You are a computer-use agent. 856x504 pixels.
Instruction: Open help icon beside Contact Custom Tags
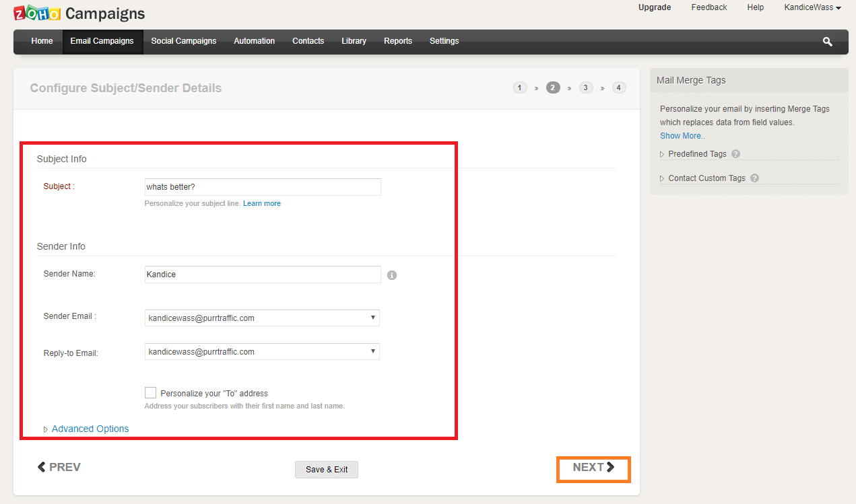pyautogui.click(x=754, y=178)
